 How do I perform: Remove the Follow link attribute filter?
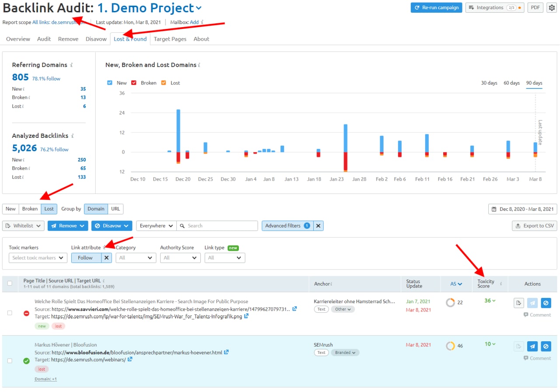point(106,258)
